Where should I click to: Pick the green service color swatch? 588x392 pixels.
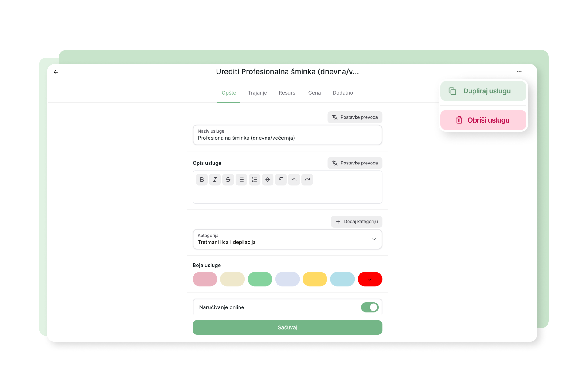point(260,279)
